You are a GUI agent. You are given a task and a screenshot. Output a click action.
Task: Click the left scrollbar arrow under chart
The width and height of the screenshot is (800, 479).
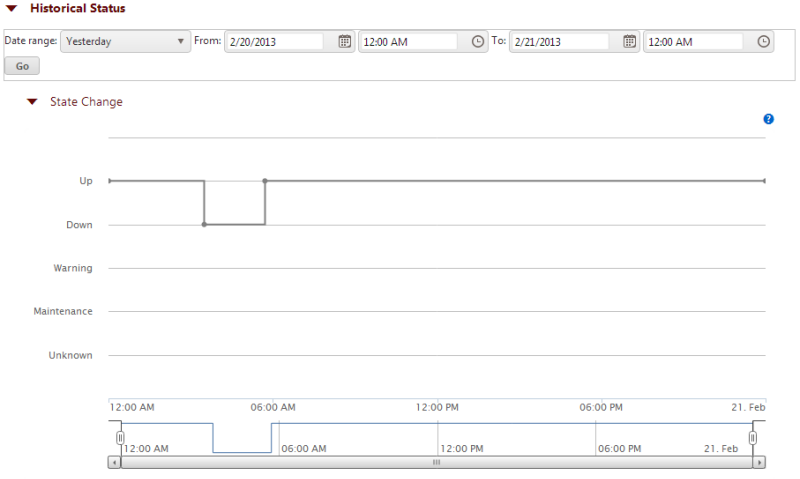pos(114,463)
